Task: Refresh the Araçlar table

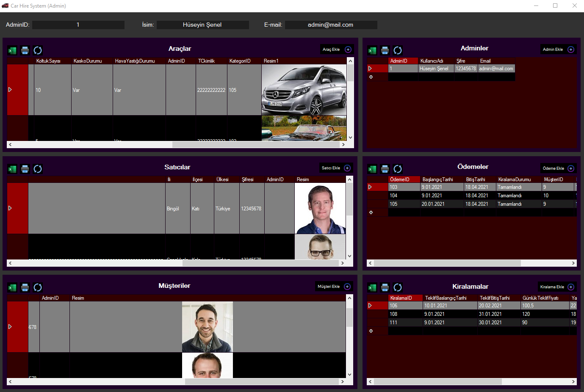Action: [38, 50]
